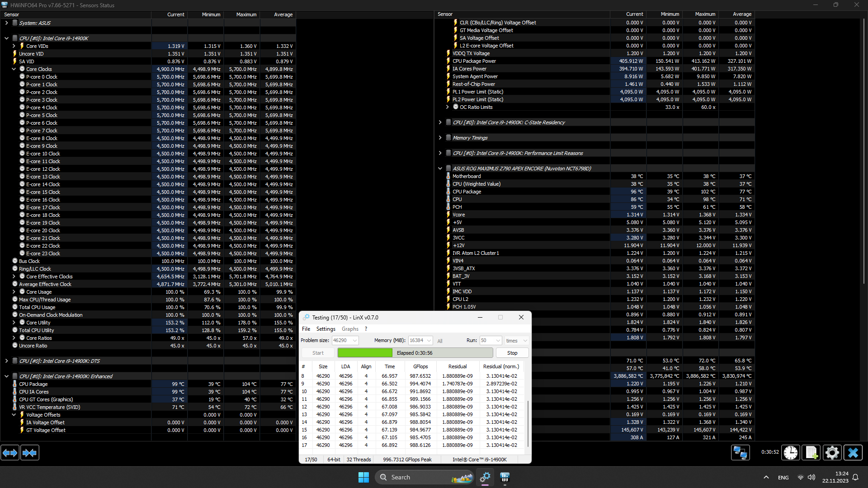Click the expand columns arrows icon

coord(10,452)
